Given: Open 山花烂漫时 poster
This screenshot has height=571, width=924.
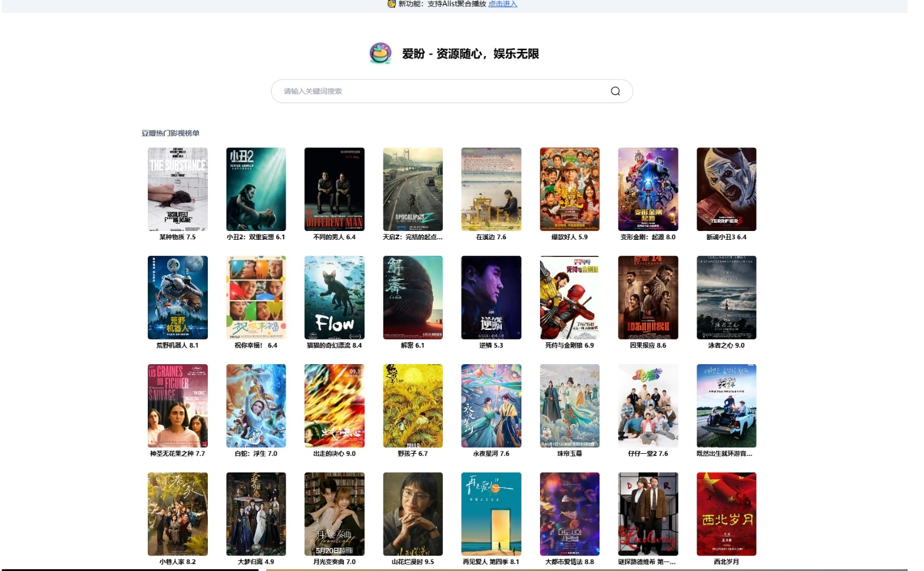Looking at the screenshot, I should pos(413,514).
